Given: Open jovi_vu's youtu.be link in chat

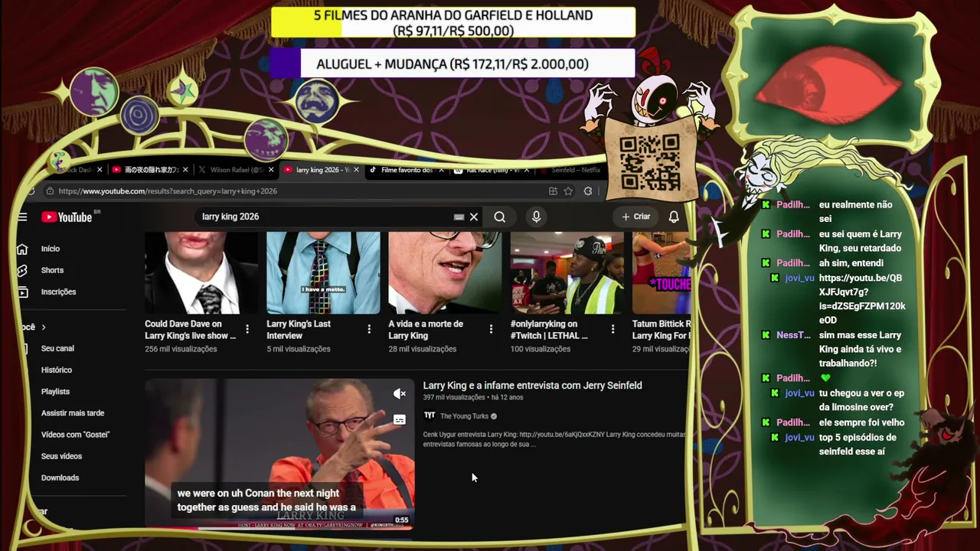Looking at the screenshot, I should [x=862, y=299].
